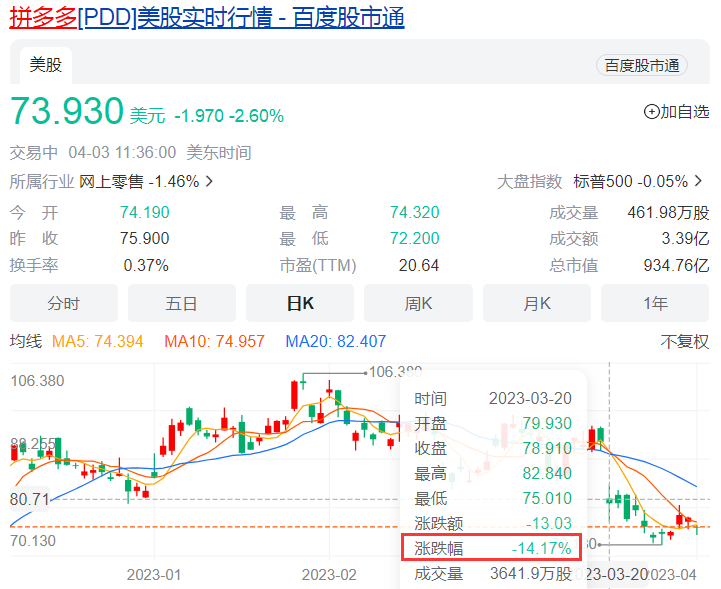Click the 最高 value 74.320
721x589 pixels.
coord(415,212)
